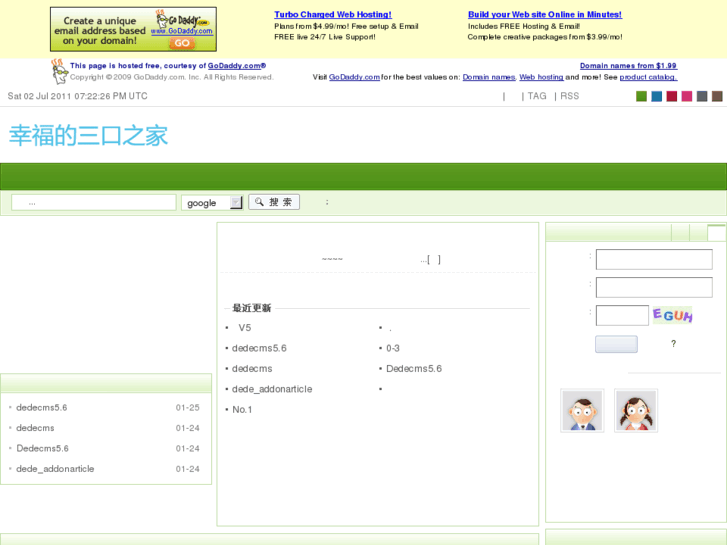Open dedecms5.6 in recent updates list
The height and width of the screenshot is (545, 727).
pos(259,348)
